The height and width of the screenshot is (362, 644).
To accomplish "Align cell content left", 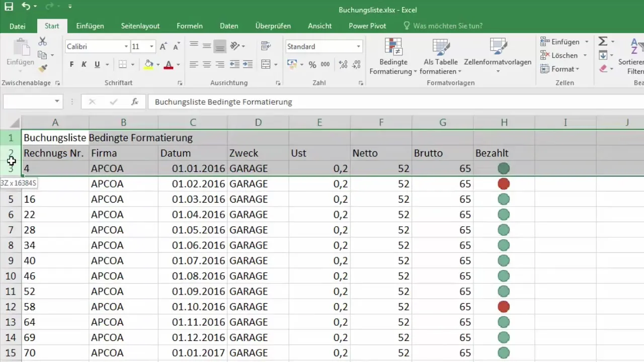I will pyautogui.click(x=194, y=64).
